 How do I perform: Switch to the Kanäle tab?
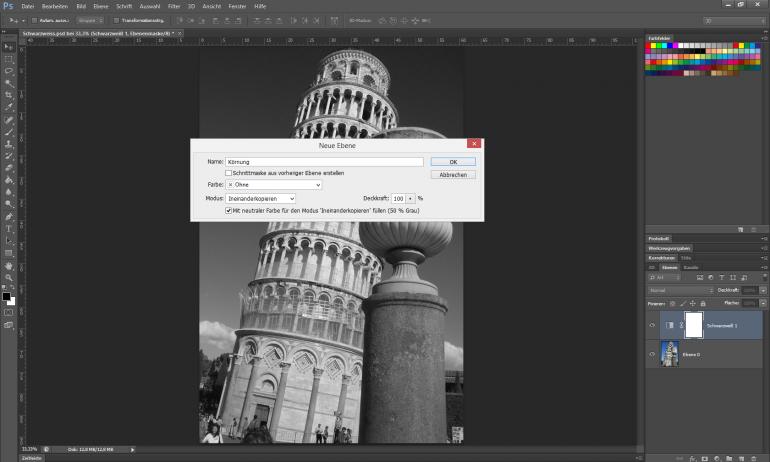pos(691,268)
